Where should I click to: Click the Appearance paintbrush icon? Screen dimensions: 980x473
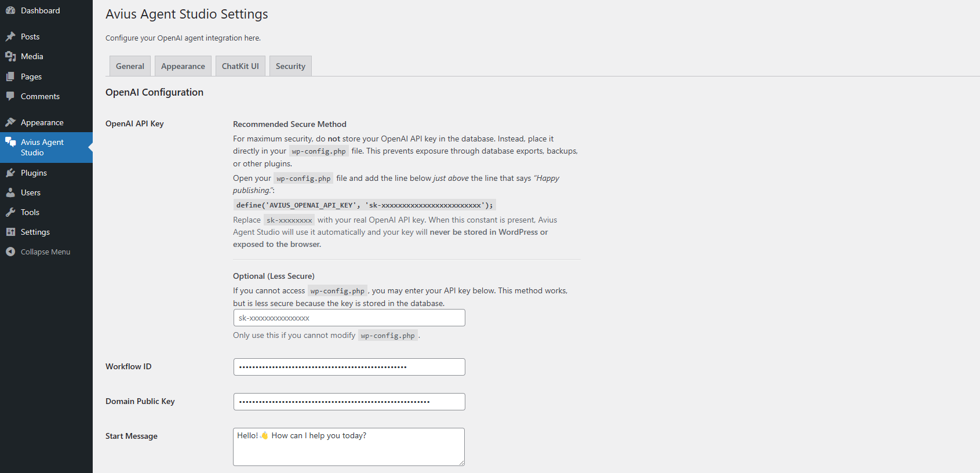tap(10, 122)
